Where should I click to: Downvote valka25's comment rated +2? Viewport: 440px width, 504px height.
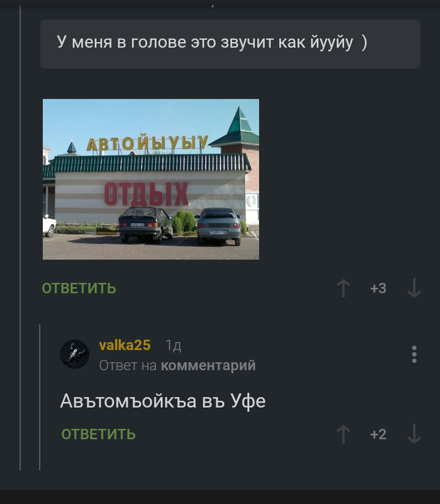[x=414, y=434]
